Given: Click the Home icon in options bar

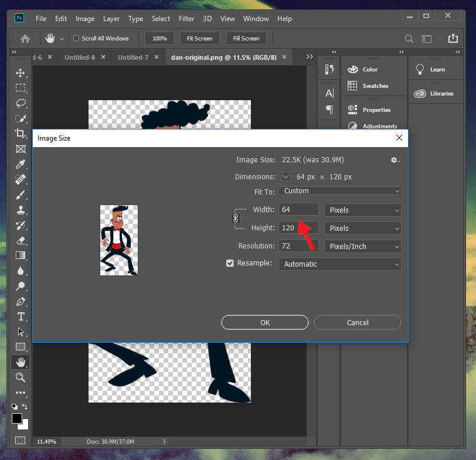Looking at the screenshot, I should pyautogui.click(x=25, y=39).
